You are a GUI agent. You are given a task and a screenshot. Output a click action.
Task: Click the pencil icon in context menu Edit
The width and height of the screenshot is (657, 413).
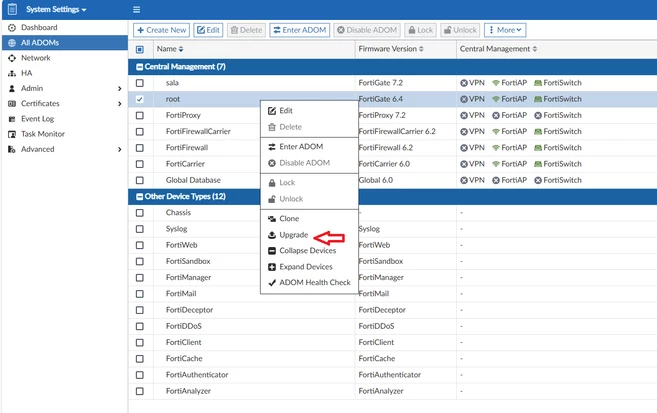(x=272, y=111)
